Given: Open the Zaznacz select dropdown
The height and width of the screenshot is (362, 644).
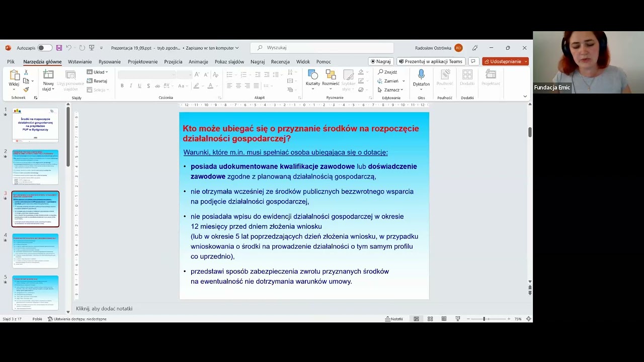Looking at the screenshot, I should point(390,90).
